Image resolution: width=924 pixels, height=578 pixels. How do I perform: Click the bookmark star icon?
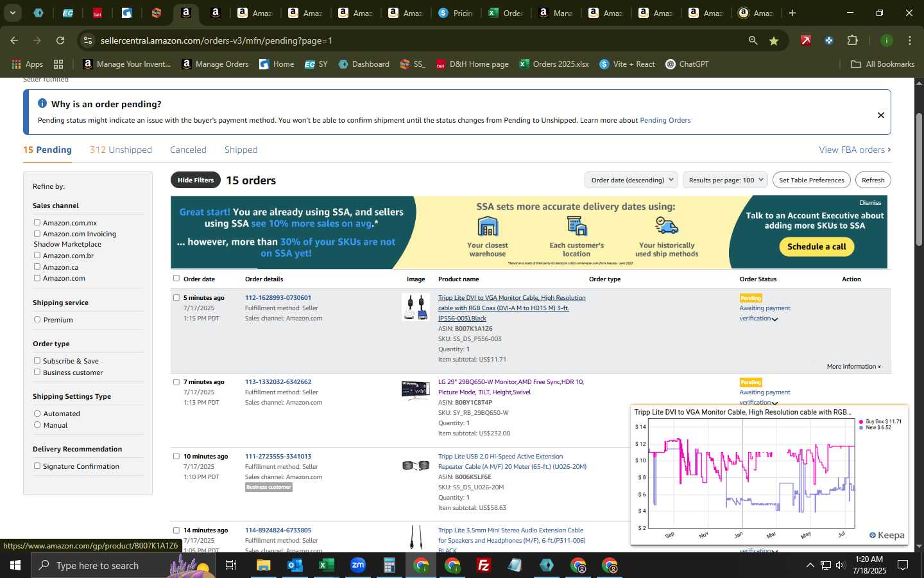click(774, 40)
